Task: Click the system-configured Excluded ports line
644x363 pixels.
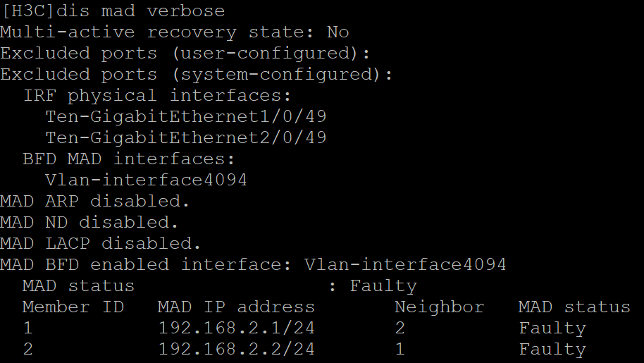Action: click(197, 75)
